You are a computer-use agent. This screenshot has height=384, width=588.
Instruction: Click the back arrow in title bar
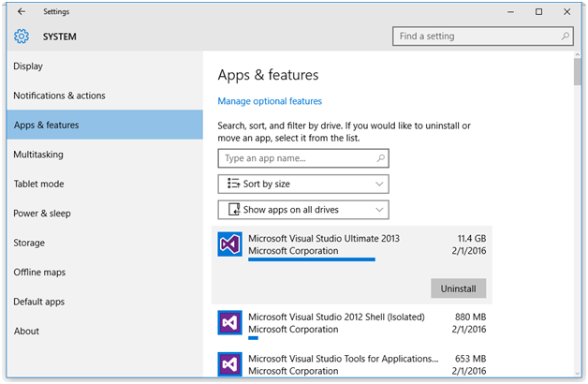click(21, 12)
